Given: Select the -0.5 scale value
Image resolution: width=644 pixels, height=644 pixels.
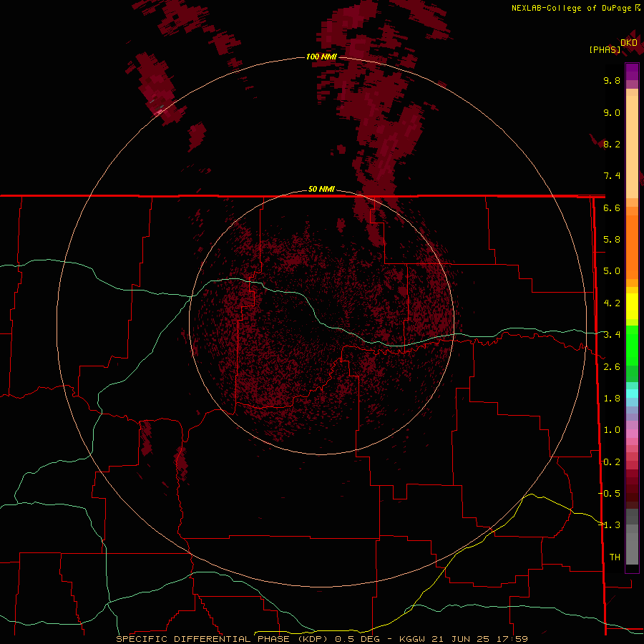Looking at the screenshot, I should (x=609, y=494).
